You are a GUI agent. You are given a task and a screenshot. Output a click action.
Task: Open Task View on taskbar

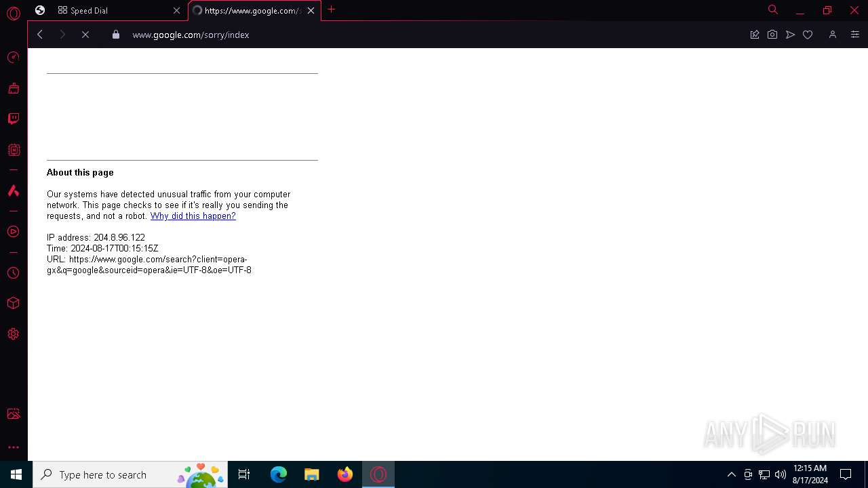point(244,474)
